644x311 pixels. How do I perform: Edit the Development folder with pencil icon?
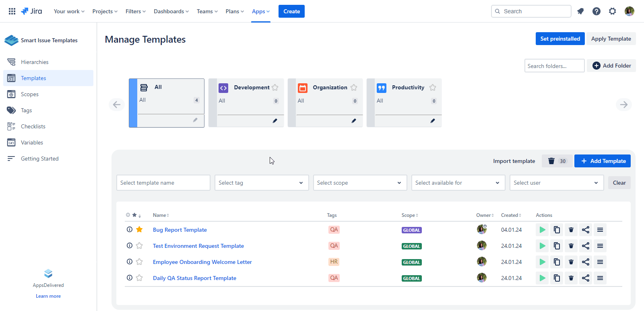(x=275, y=121)
